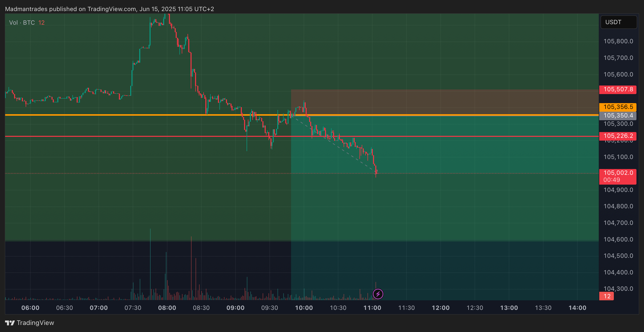Click the 12:30 time axis label
The image size is (644, 332).
(475, 308)
